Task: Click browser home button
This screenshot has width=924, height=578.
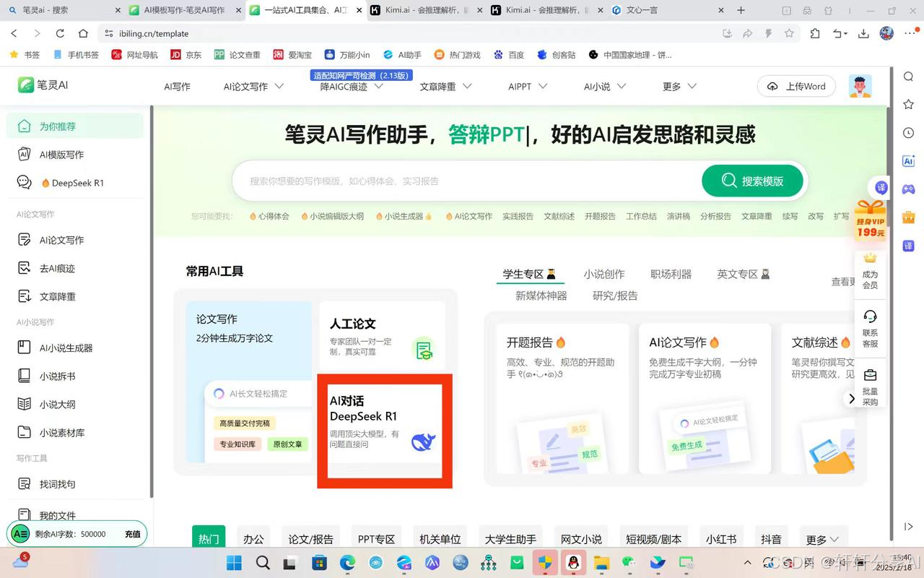Action: (x=83, y=33)
